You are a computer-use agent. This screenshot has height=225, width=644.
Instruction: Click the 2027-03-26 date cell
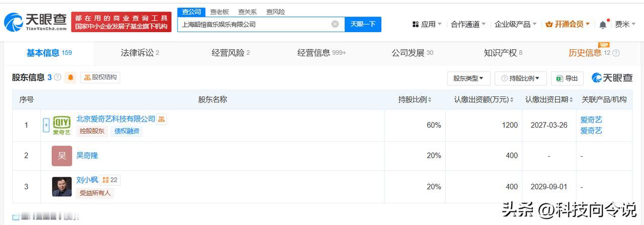coord(549,125)
